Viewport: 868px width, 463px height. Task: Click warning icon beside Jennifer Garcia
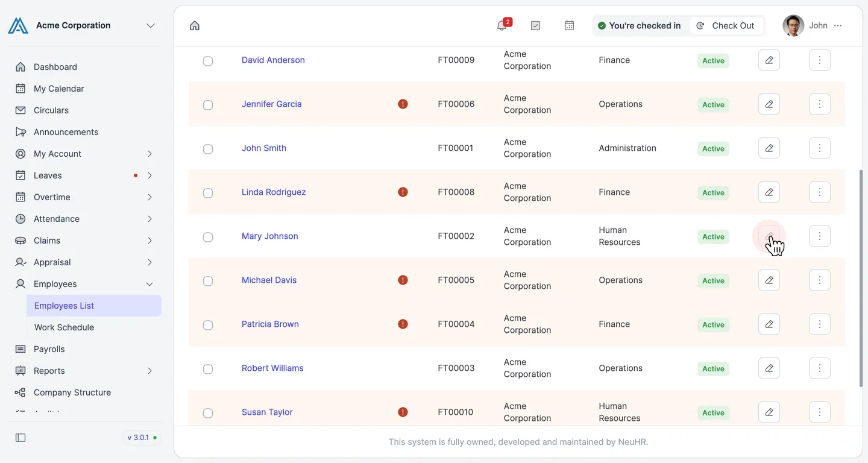pyautogui.click(x=403, y=104)
